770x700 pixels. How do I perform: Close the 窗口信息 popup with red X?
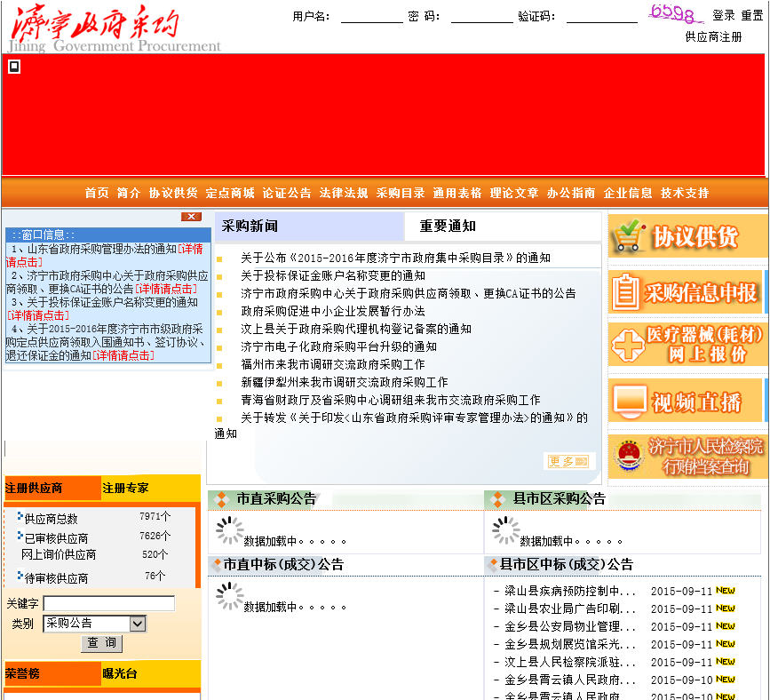coord(191,217)
